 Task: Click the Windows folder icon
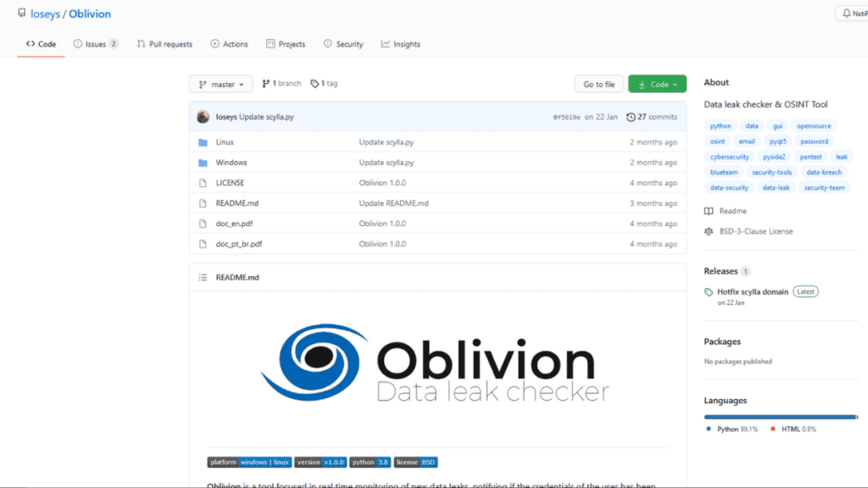[203, 163]
